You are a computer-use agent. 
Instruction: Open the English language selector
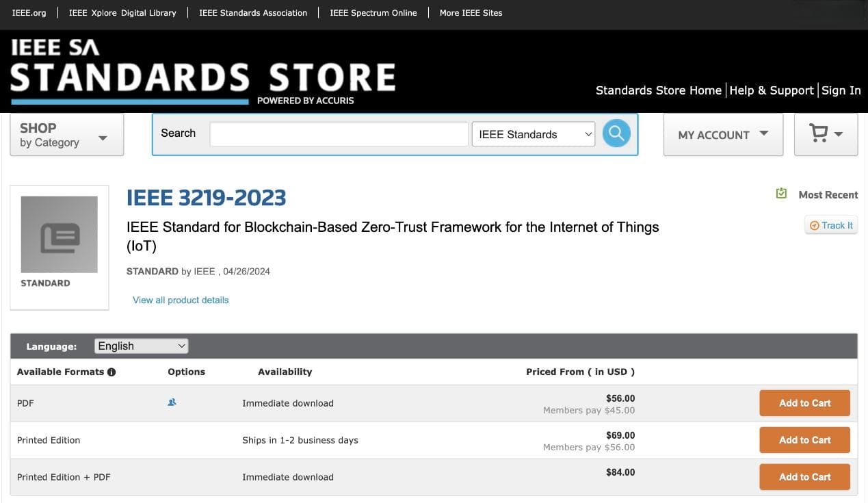click(x=141, y=346)
